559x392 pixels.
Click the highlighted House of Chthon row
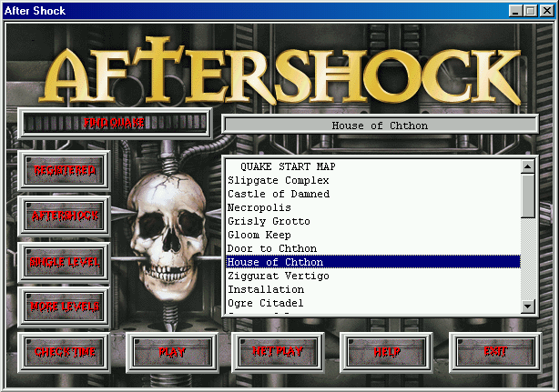click(373, 262)
